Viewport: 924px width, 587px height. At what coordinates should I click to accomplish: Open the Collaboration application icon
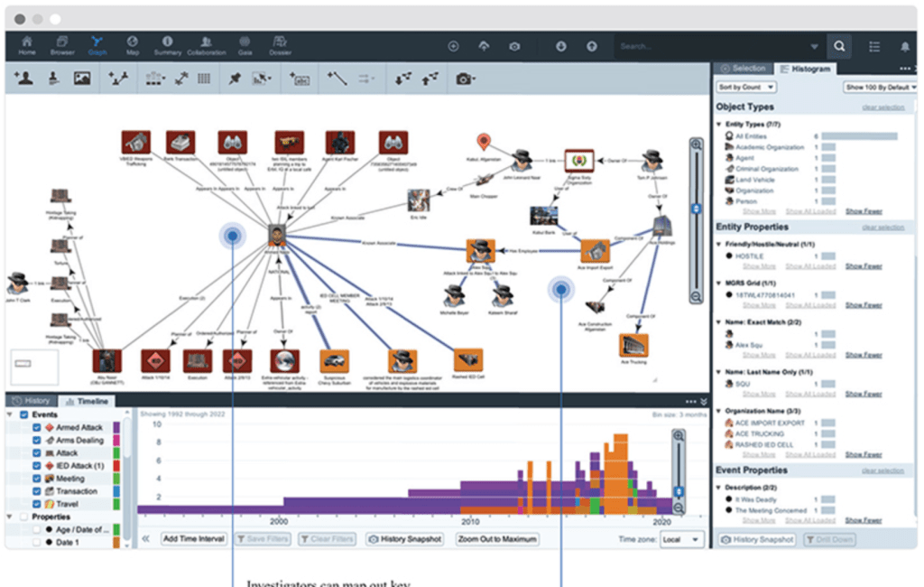[207, 45]
